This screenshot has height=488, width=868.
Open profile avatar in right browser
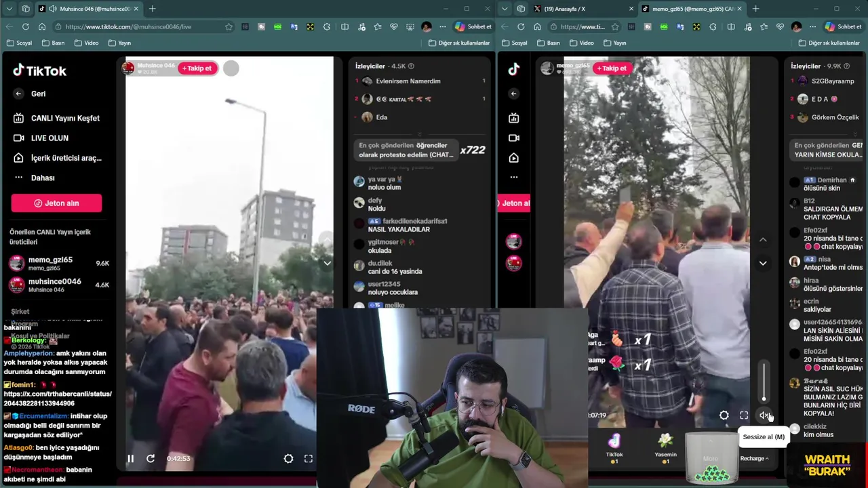(x=796, y=26)
